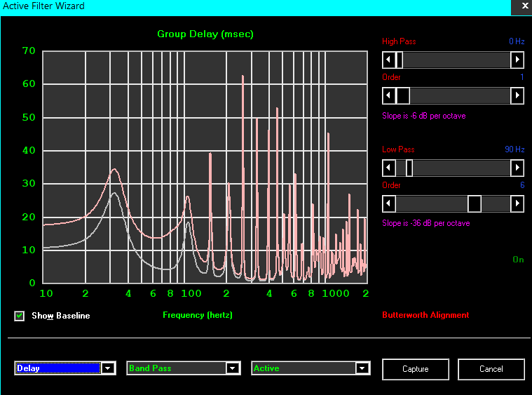The height and width of the screenshot is (395, 532).
Task: Click the Frequency (hertz) axis label
Action: [x=198, y=315]
